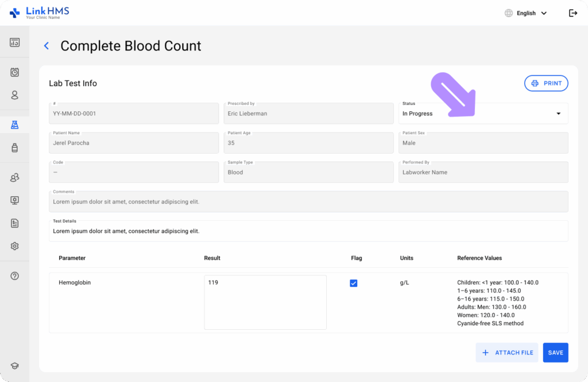Click the Hemoglobin Result field showing 119
The height and width of the screenshot is (382, 588).
pyautogui.click(x=265, y=302)
